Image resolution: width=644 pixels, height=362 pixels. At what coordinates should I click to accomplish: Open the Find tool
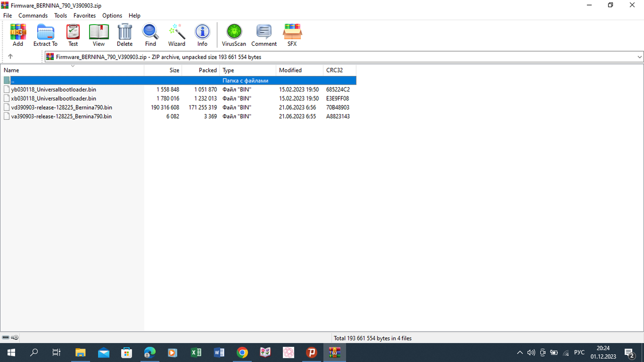click(150, 35)
